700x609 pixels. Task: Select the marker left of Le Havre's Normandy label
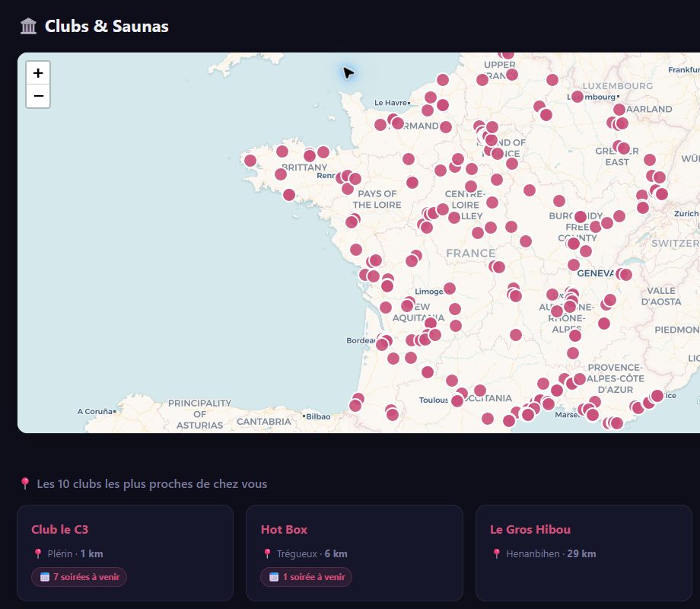click(x=380, y=125)
